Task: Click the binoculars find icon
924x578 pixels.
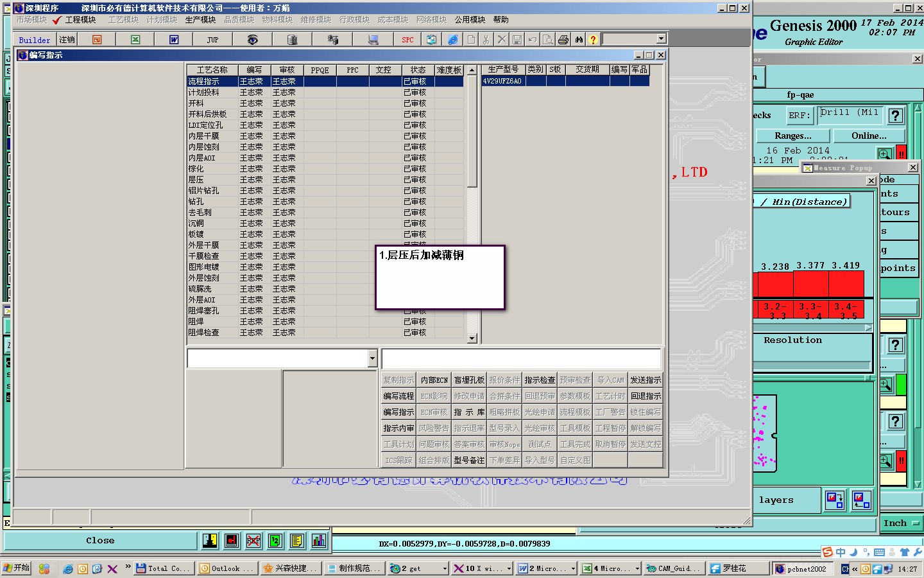Action: 579,40
